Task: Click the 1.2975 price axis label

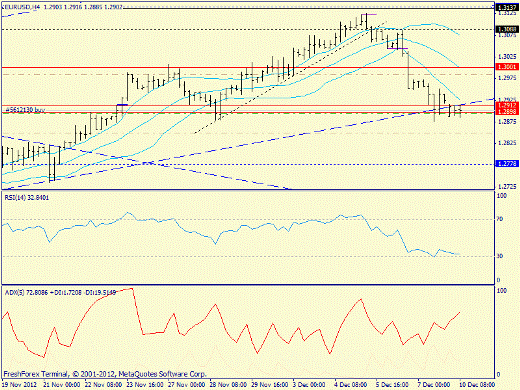Action: (507, 78)
